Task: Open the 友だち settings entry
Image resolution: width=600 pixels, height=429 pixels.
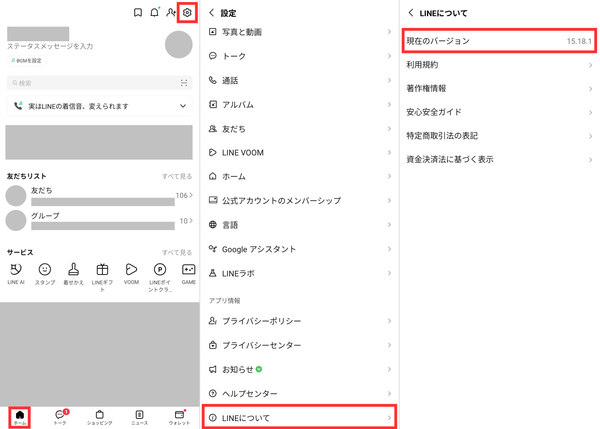Action: tap(300, 129)
